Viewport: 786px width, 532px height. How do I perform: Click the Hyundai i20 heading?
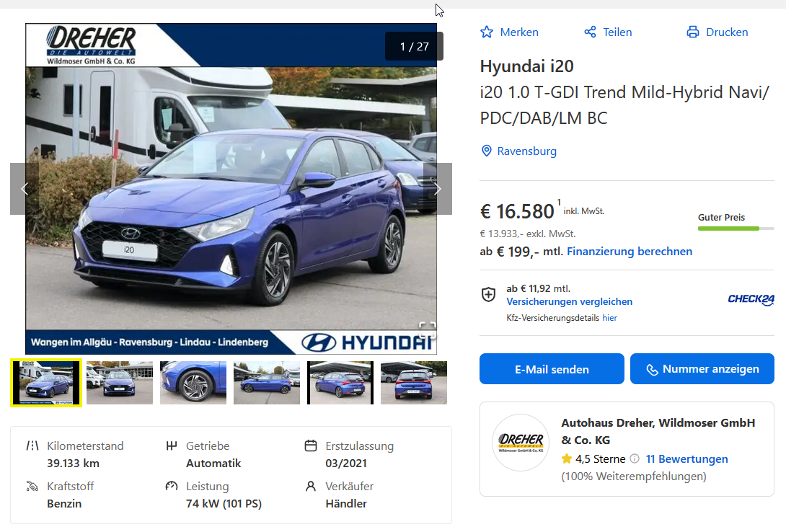click(x=527, y=66)
